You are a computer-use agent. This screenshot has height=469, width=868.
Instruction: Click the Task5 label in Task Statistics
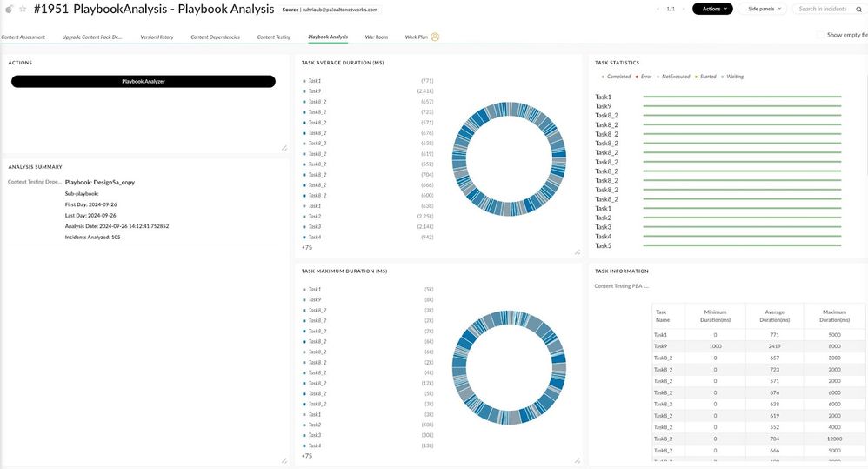point(604,246)
